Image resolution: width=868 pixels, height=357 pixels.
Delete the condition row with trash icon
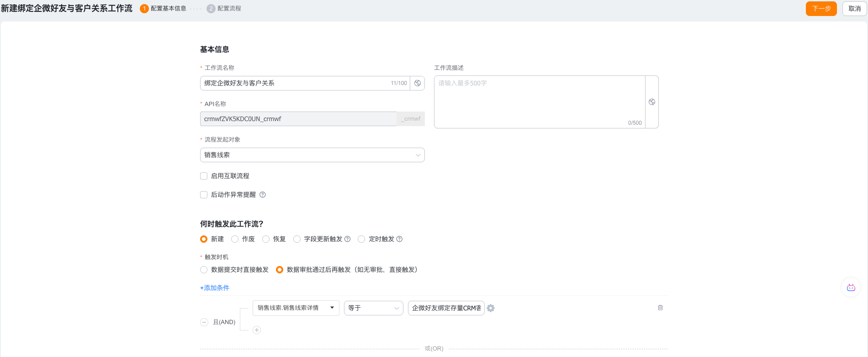[660, 308]
